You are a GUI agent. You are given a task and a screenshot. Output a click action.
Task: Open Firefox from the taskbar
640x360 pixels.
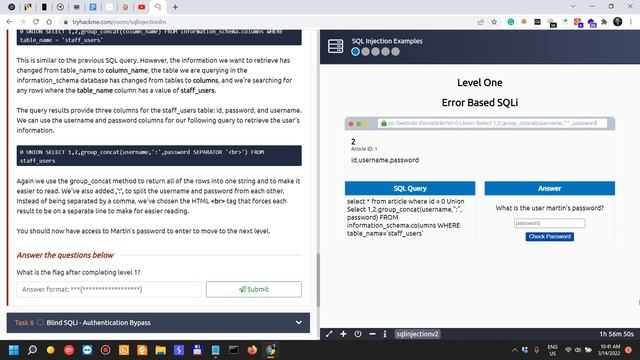click(x=252, y=350)
